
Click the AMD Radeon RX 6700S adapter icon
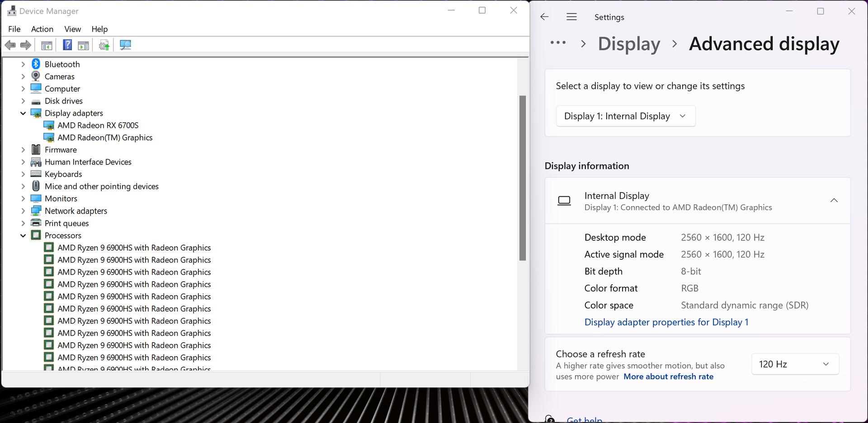click(x=49, y=125)
